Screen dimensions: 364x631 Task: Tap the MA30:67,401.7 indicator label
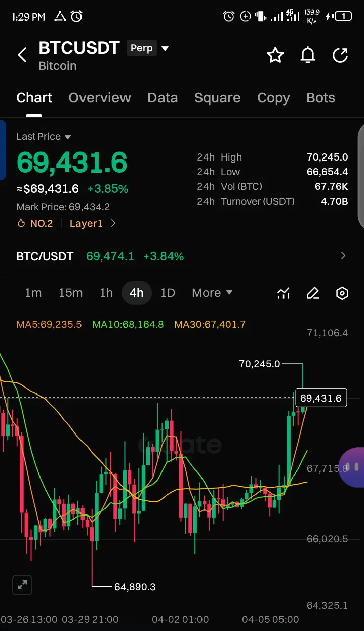[210, 324]
